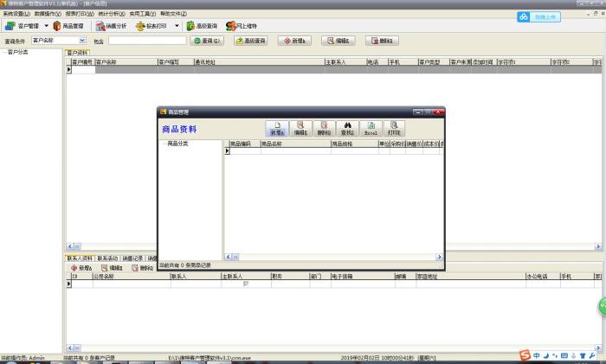The height and width of the screenshot is (364, 606).
Task: Expand the 报表打印 dropdown arrow
Action: click(177, 26)
